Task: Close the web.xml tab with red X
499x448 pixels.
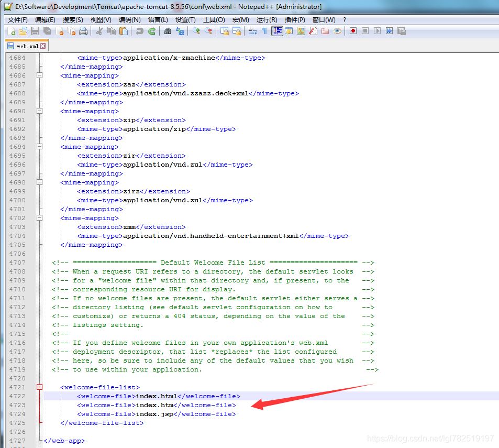Action: pos(43,46)
